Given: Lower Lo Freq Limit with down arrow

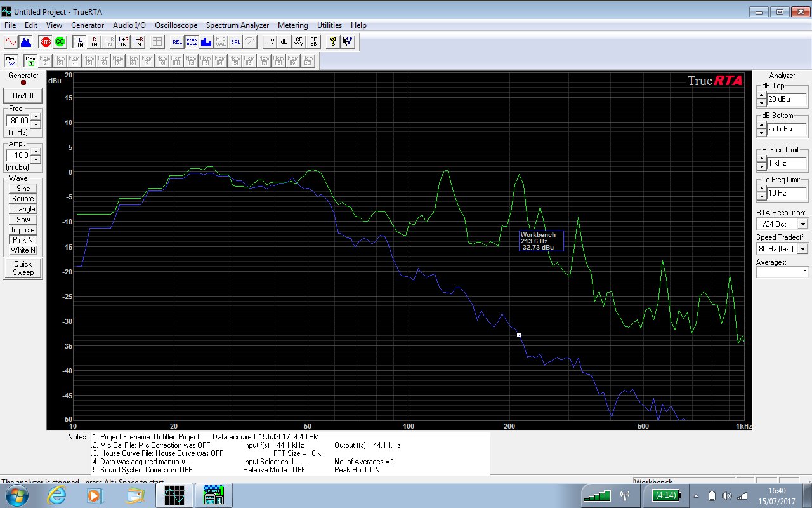Looking at the screenshot, I should click(x=761, y=196).
